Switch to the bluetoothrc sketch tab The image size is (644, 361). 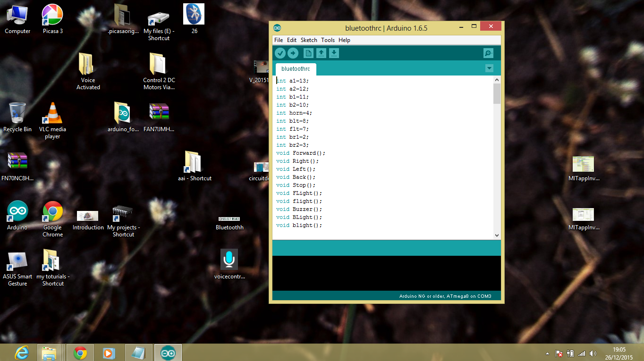point(296,69)
